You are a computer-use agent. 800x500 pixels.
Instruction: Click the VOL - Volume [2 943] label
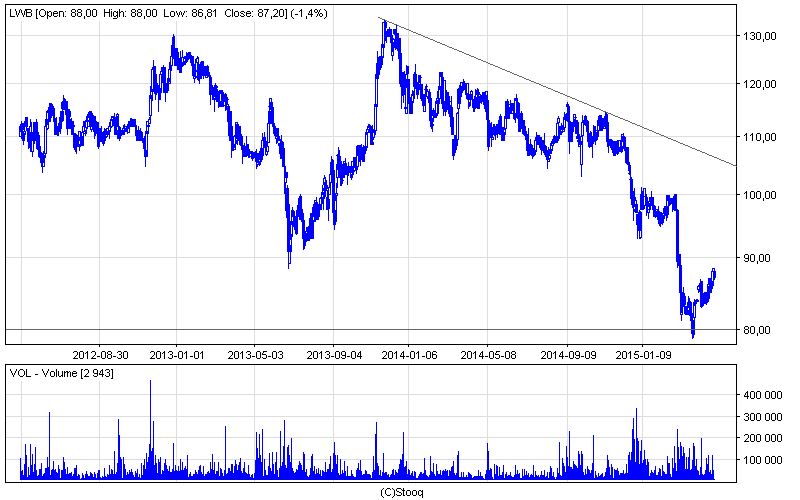click(62, 373)
